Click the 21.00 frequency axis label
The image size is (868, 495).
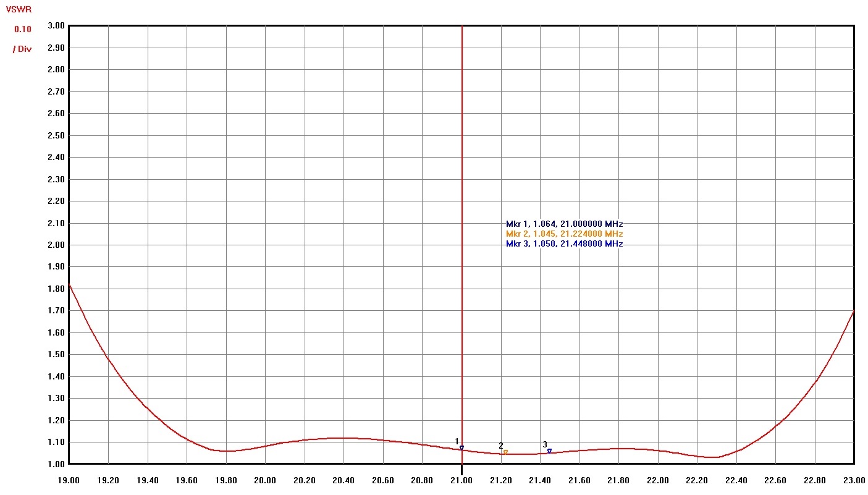coord(461,480)
